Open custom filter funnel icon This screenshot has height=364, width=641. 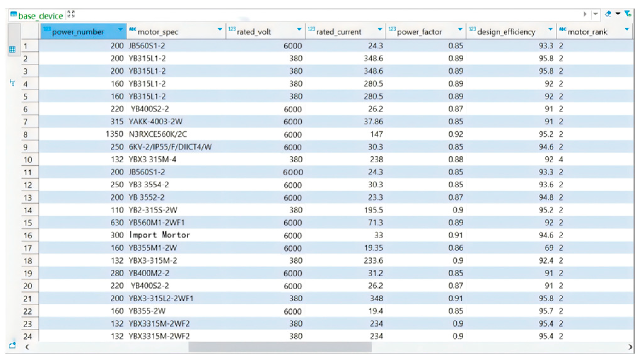point(627,14)
